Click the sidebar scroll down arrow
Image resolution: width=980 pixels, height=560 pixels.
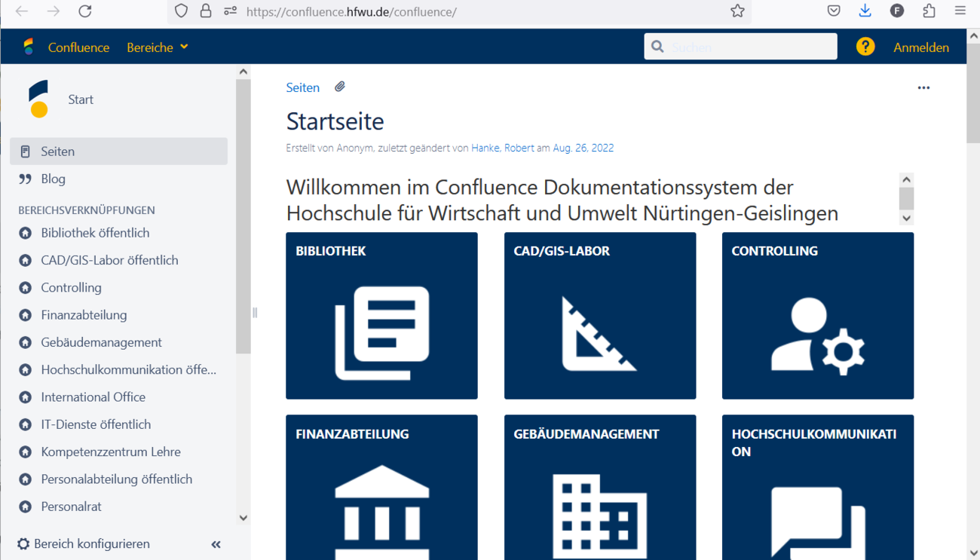pos(243,518)
